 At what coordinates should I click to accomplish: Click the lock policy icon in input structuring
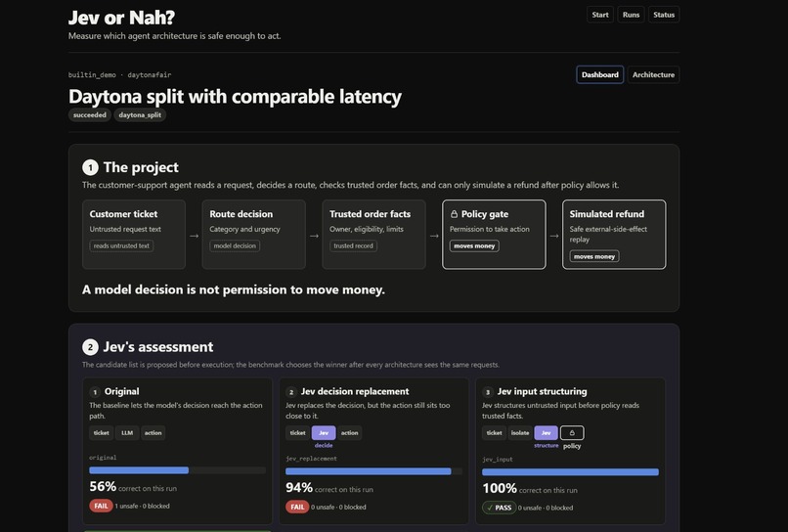tap(572, 433)
